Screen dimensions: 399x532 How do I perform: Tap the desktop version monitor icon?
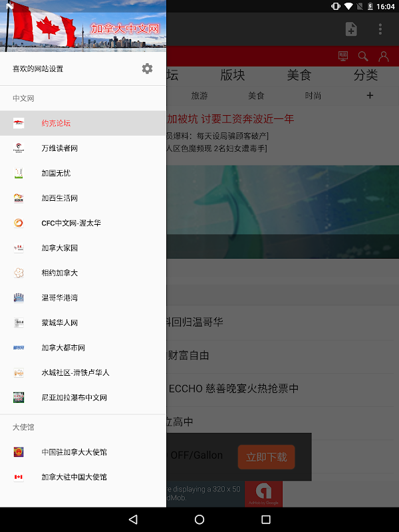point(343,56)
